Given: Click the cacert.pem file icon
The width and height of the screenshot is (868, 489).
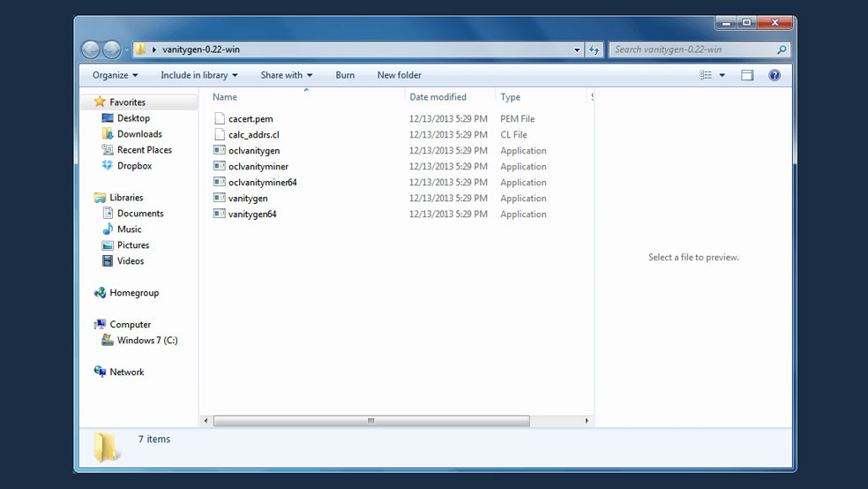Looking at the screenshot, I should click(x=220, y=118).
